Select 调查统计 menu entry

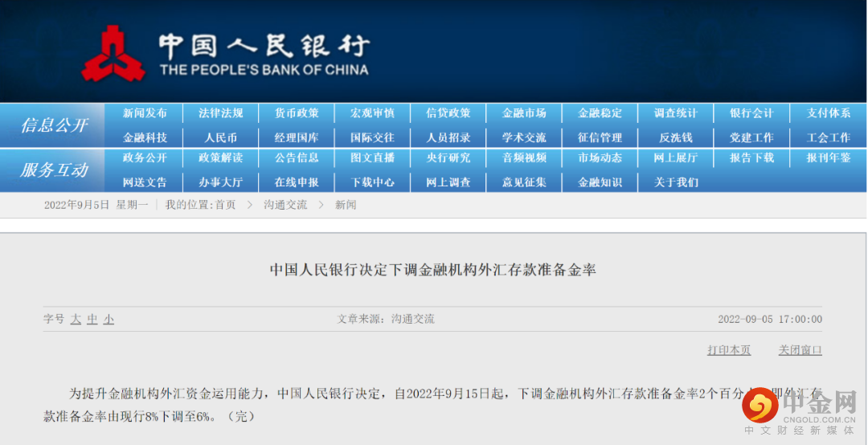click(675, 113)
